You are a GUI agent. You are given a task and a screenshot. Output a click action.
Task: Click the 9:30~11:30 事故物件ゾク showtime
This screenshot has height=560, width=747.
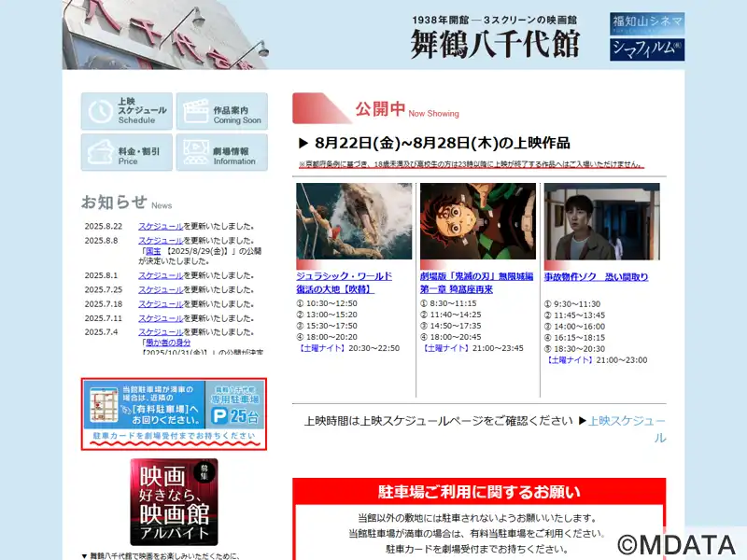click(x=572, y=304)
